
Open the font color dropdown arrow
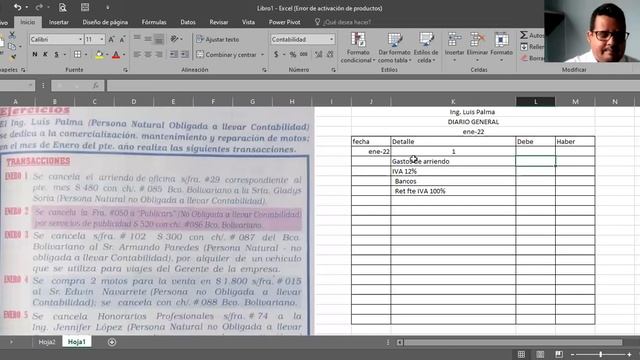click(x=124, y=54)
